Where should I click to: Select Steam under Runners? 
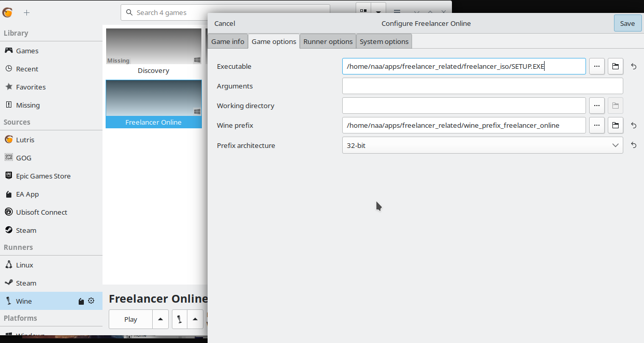(51, 283)
